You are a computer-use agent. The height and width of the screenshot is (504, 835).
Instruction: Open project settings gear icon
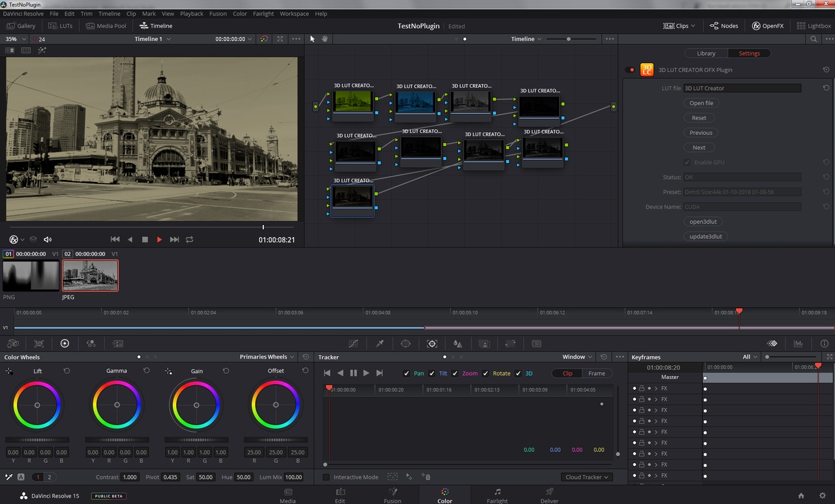(823, 496)
